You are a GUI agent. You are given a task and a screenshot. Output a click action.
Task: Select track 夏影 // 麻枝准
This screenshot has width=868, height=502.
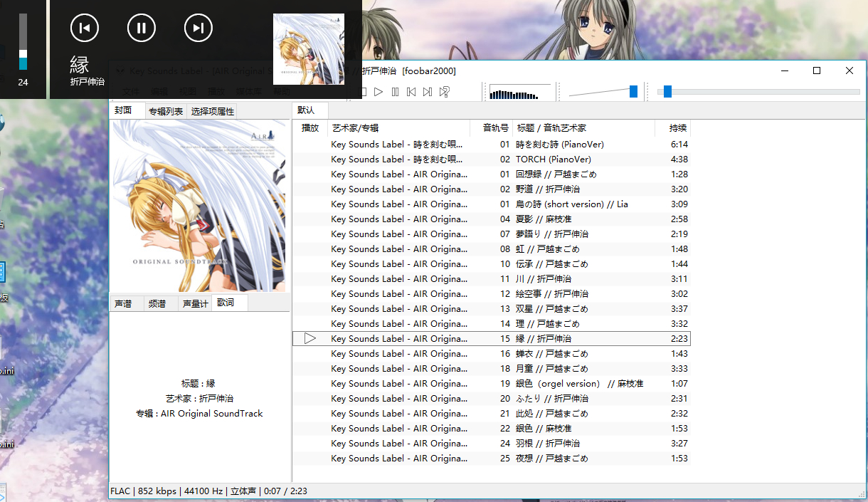[x=492, y=219]
